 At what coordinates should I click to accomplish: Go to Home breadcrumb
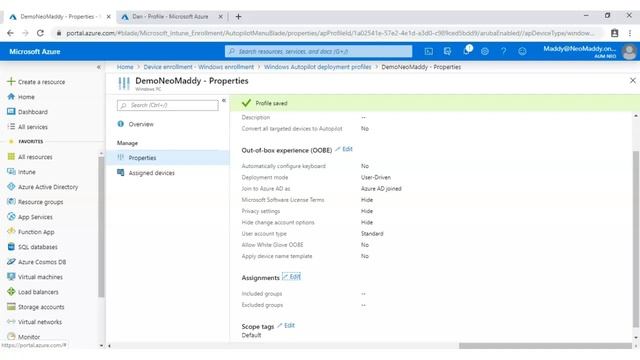point(125,67)
